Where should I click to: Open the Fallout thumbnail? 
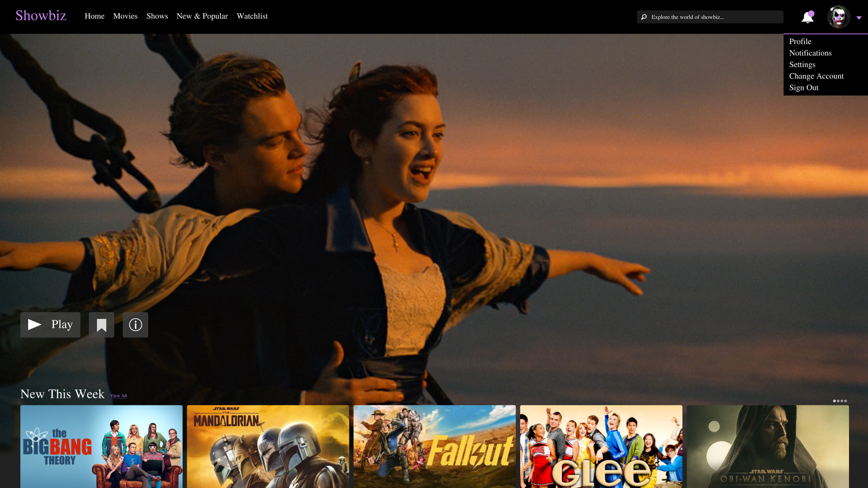434,446
